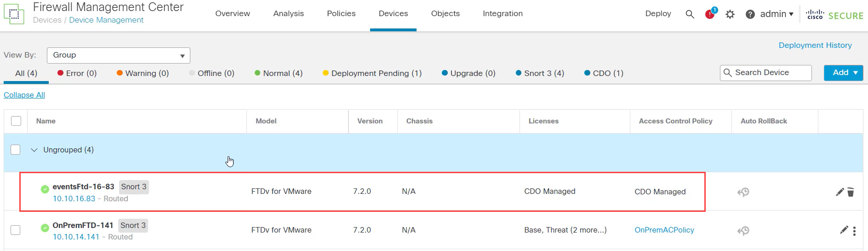Edit eventsFtd-16-83 device with pencil icon

click(839, 192)
